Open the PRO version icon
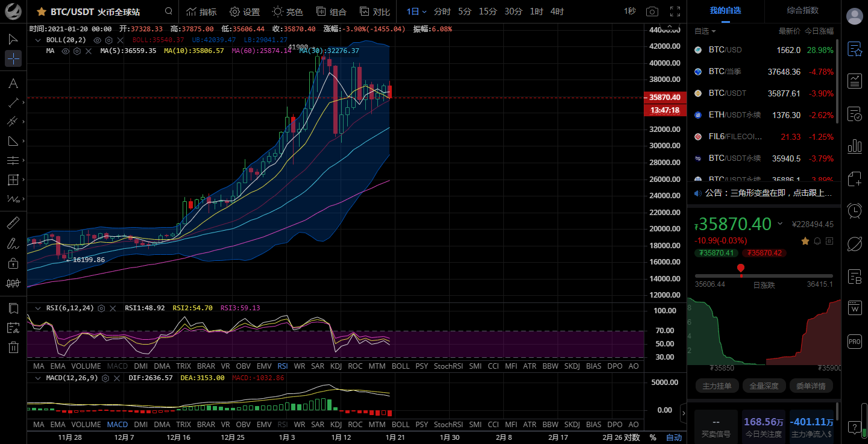Viewport: 868px width, 444px height. (855, 342)
